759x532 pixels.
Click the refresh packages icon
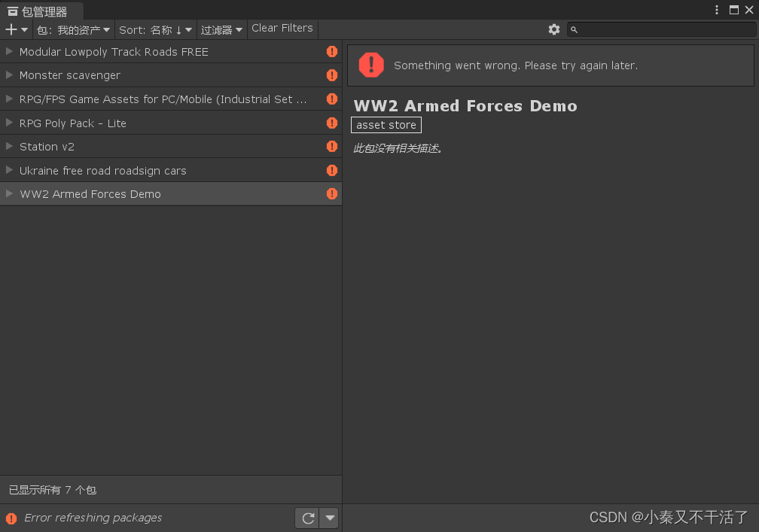coord(308,518)
